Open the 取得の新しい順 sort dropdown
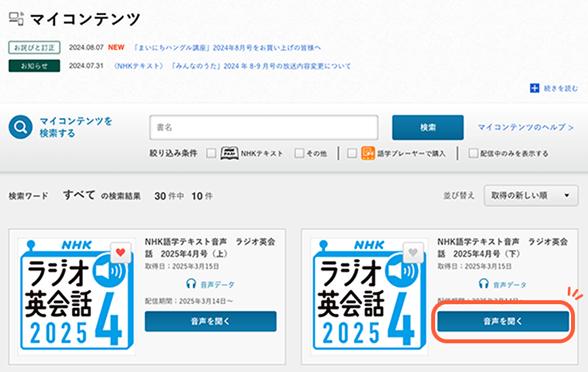 pos(531,196)
